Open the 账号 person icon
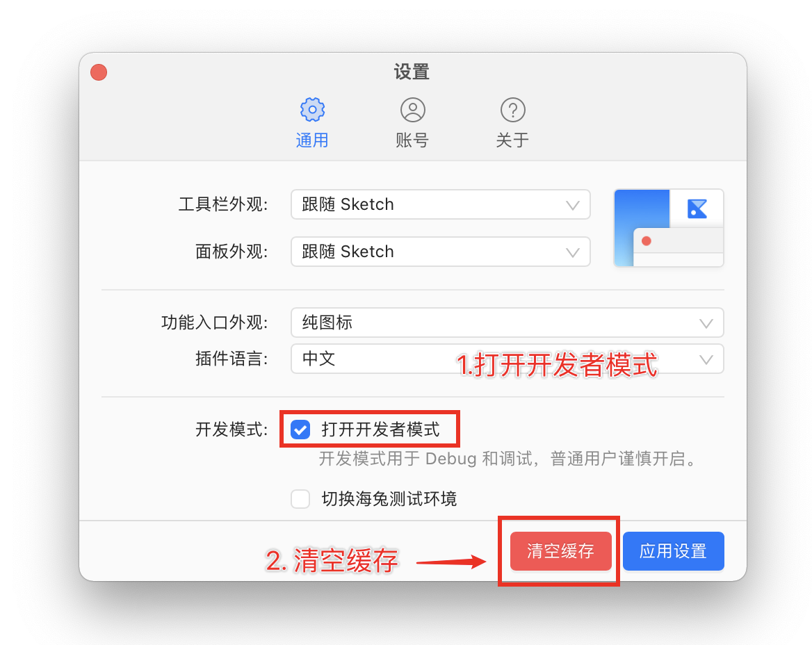812x645 pixels. [x=413, y=110]
